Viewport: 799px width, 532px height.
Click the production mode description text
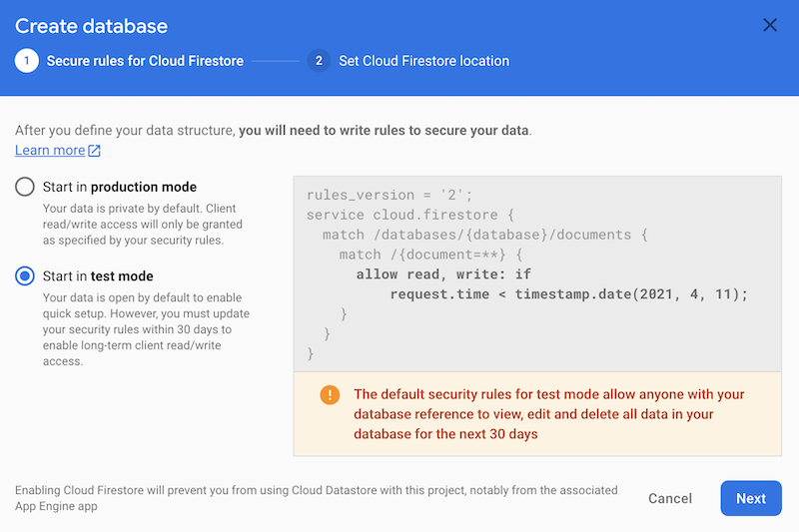[143, 224]
